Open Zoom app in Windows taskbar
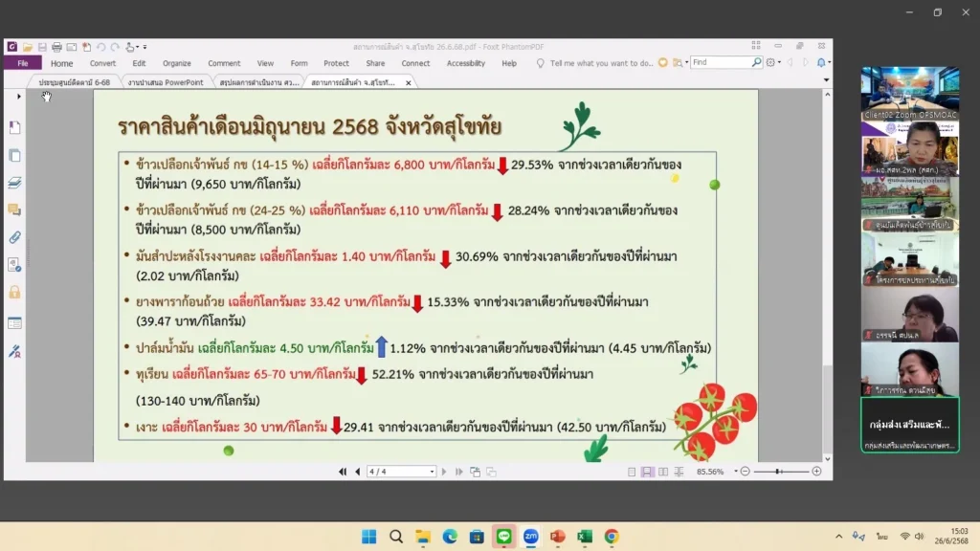 [530, 537]
